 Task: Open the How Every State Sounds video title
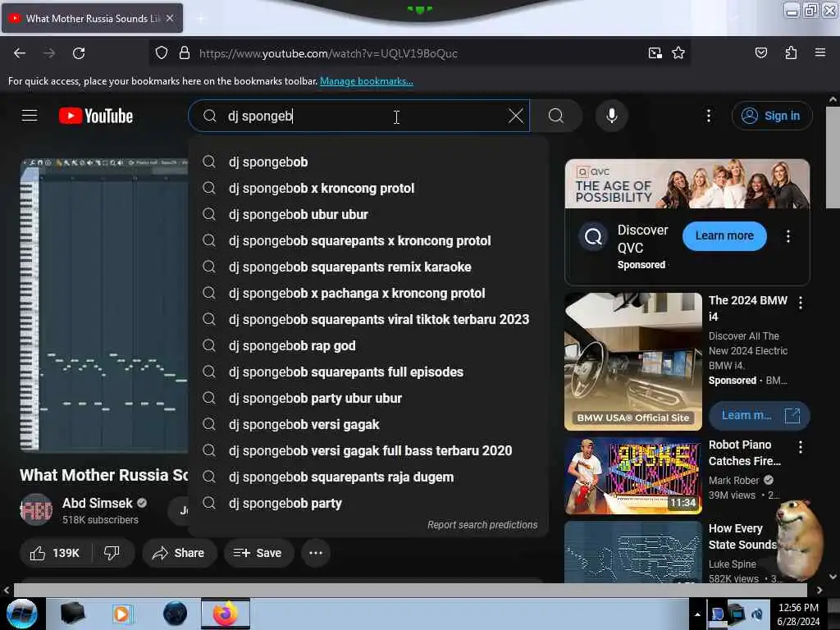[742, 536]
